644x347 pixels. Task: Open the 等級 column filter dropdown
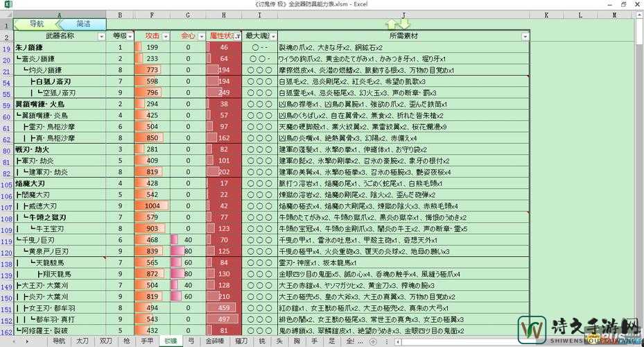click(x=130, y=37)
